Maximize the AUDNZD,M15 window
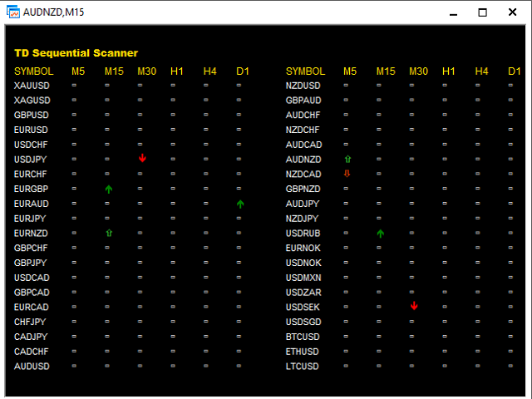This screenshot has height=399, width=532. click(483, 12)
